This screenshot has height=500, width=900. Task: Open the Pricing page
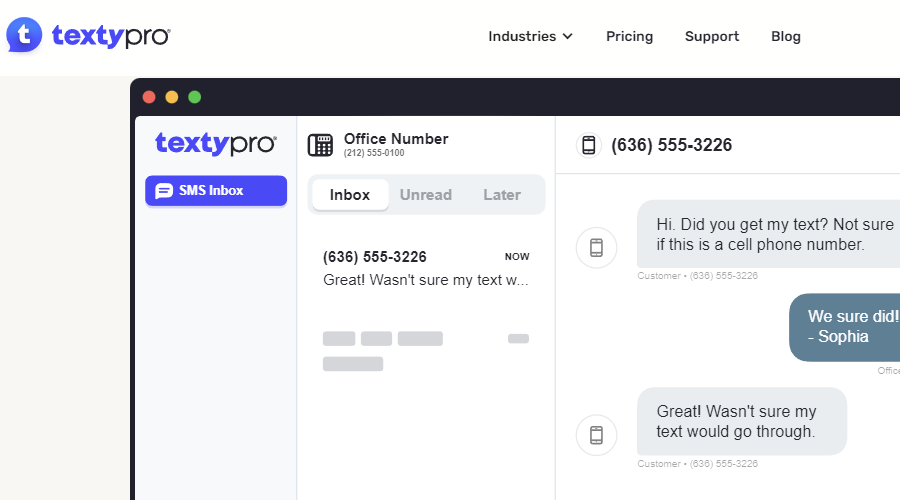pos(629,36)
